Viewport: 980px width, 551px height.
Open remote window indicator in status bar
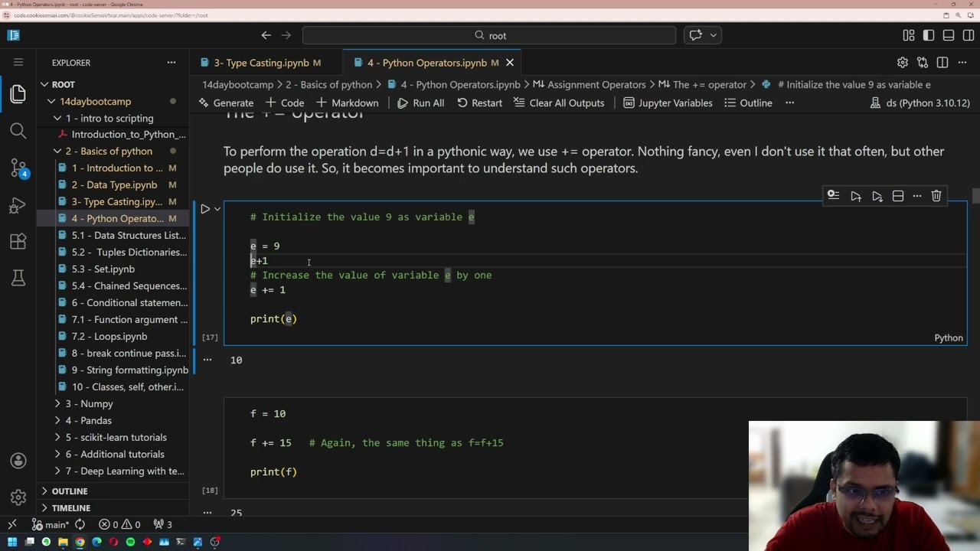click(12, 524)
